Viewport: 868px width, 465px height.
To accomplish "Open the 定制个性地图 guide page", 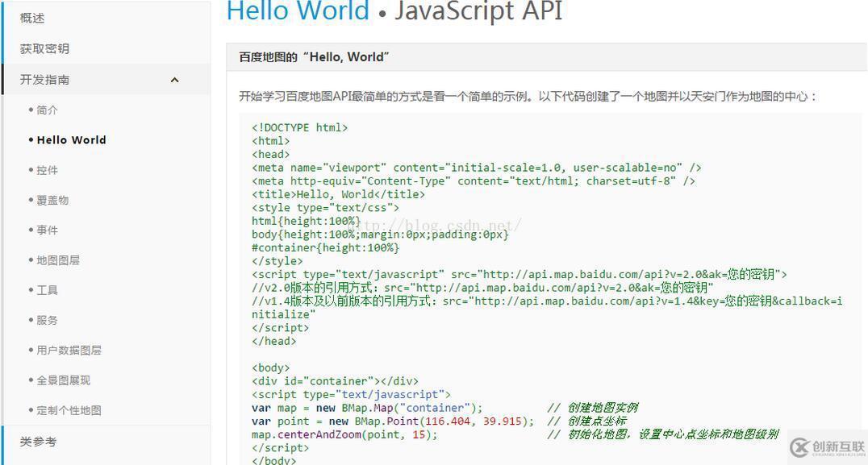I will click(69, 410).
